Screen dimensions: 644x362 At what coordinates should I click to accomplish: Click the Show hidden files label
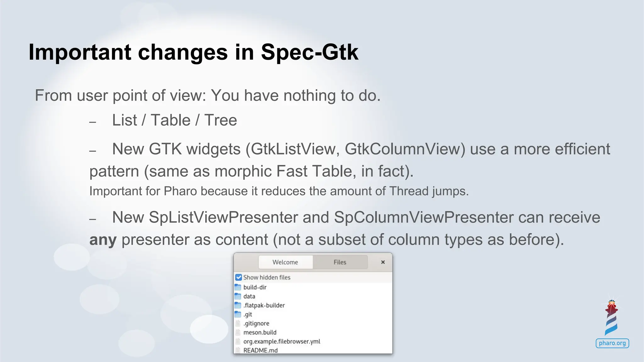click(267, 277)
